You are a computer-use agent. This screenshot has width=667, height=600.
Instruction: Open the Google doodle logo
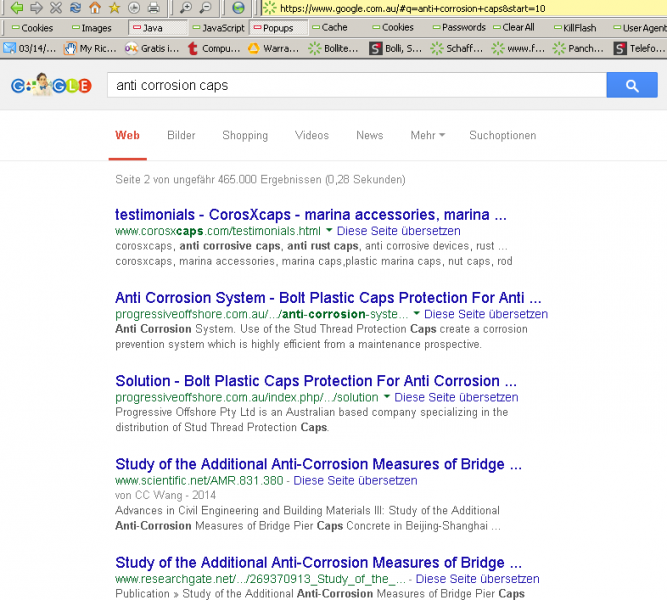tap(51, 85)
